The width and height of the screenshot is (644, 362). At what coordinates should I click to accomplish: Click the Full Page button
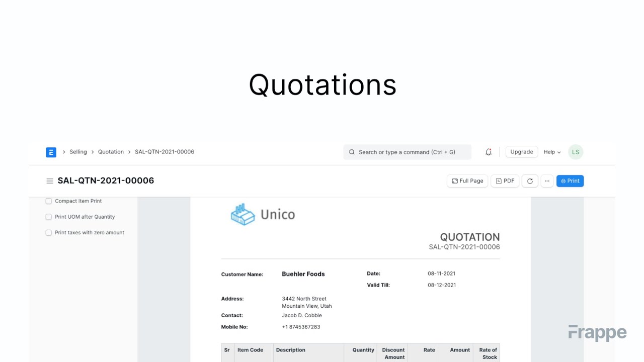click(467, 181)
